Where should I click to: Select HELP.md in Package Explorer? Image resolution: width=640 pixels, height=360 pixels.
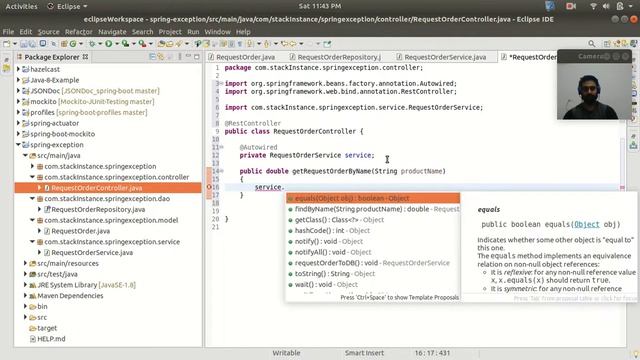pos(51,339)
